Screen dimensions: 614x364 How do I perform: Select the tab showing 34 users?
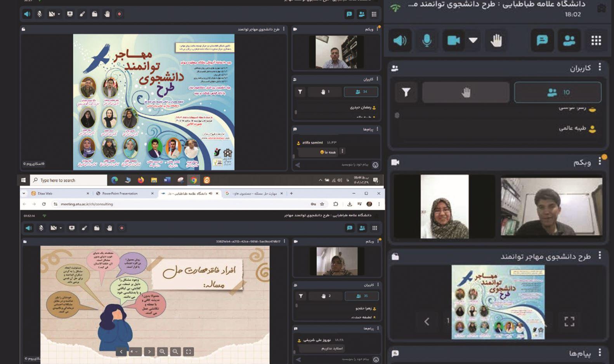[361, 92]
